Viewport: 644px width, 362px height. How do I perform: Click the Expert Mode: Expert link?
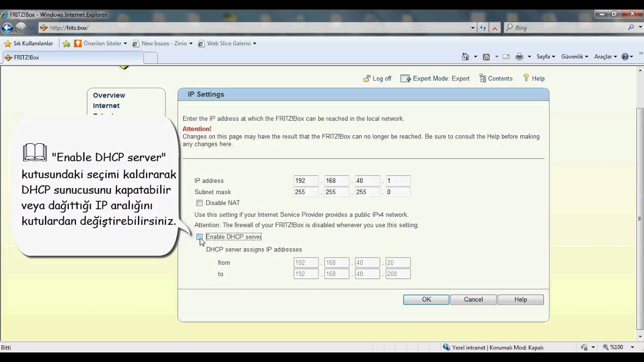[x=435, y=78]
